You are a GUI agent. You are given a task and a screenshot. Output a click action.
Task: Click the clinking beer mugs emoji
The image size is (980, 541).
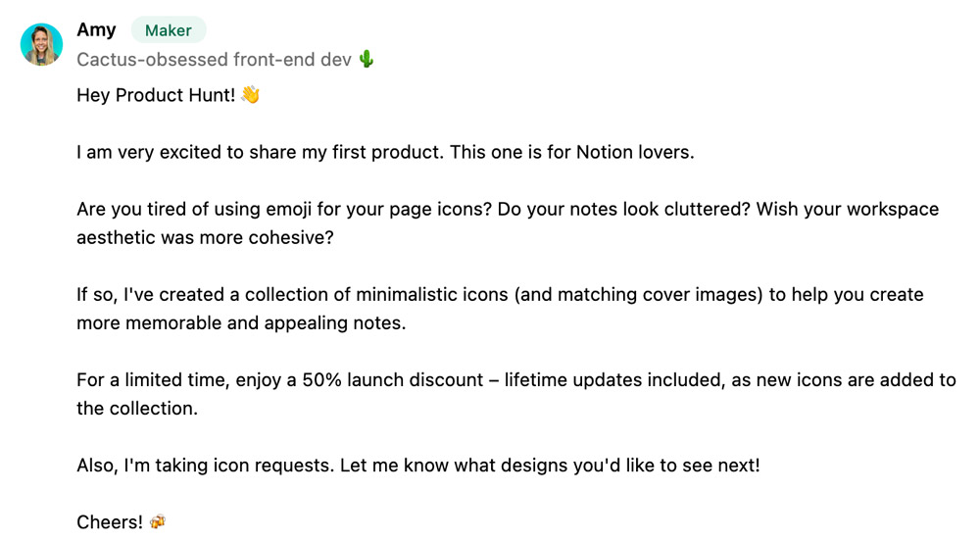[x=158, y=521]
